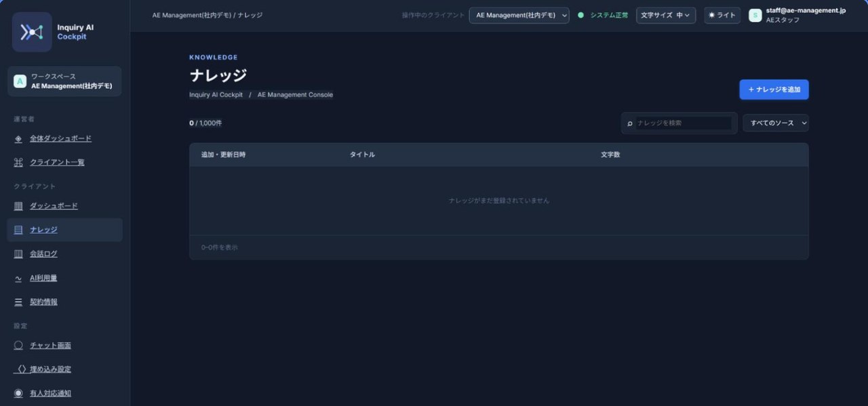The image size is (868, 406).
Task: Click the Inquiry AI Cockpit logo icon
Action: click(32, 32)
